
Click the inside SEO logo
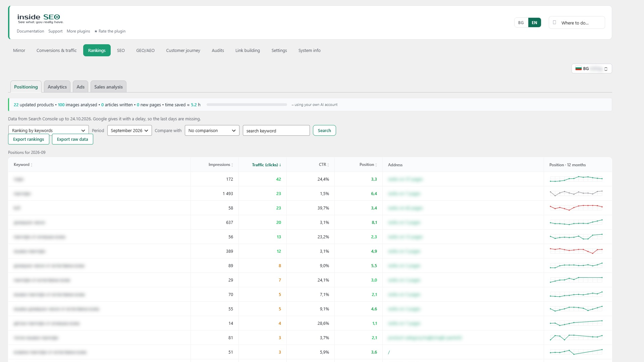(40, 19)
